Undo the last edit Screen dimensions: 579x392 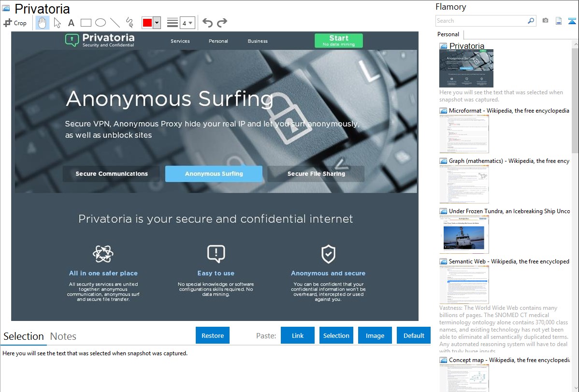[207, 23]
